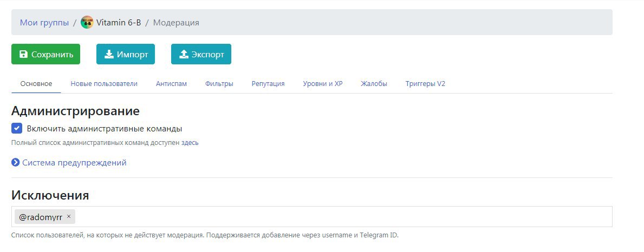Open the Мои группы breadcrumb link
644x252 pixels.
[44, 23]
